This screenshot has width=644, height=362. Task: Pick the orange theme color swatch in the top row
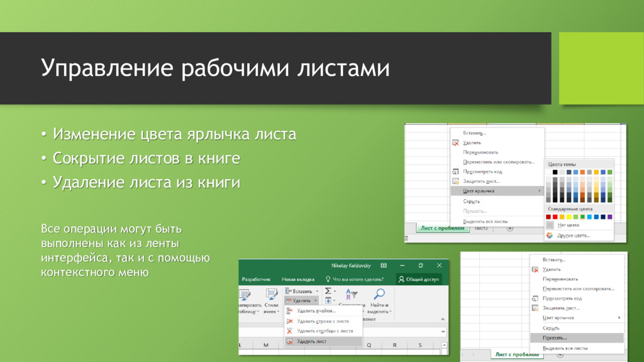tap(582, 172)
